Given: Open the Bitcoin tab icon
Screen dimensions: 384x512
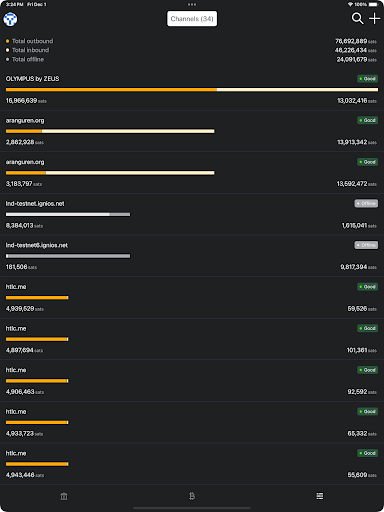Looking at the screenshot, I should (192, 496).
